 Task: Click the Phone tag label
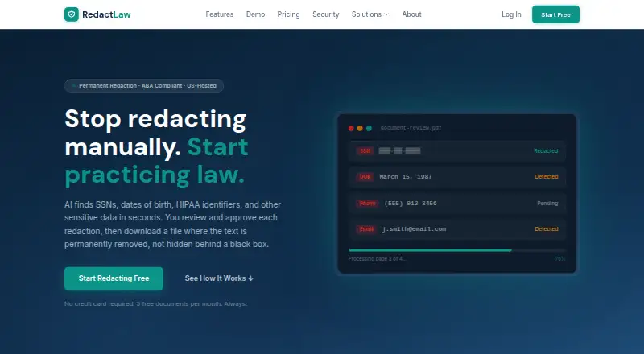(x=367, y=204)
